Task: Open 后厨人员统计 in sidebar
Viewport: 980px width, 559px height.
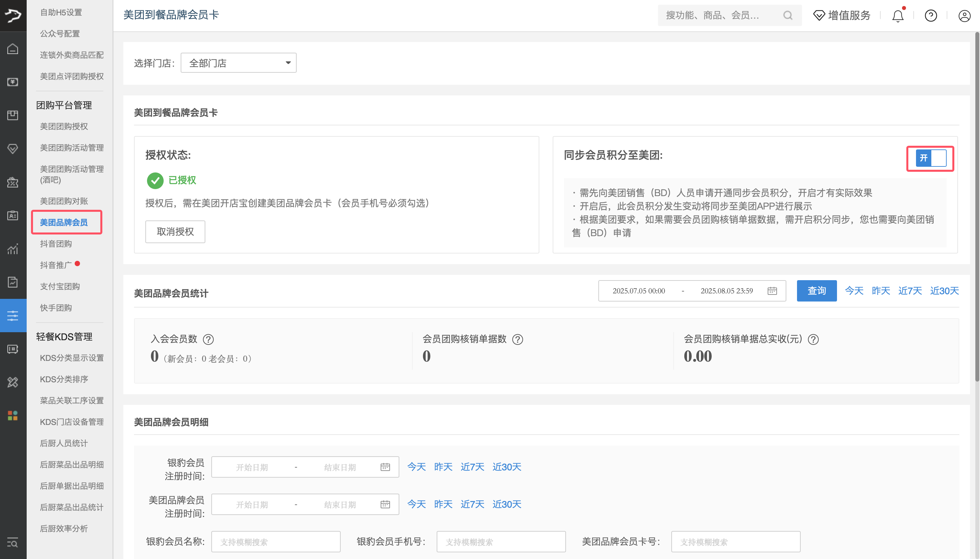Action: click(x=64, y=443)
